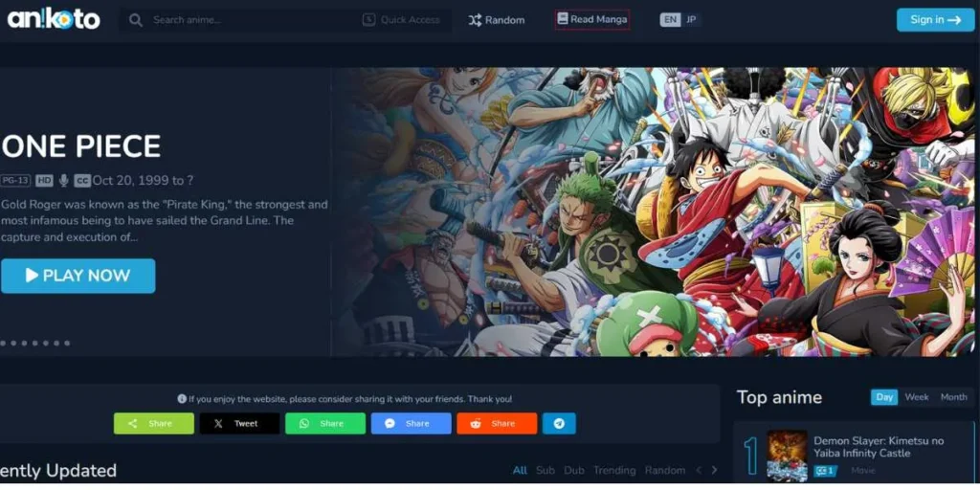Share the site on Telegram
The image size is (980, 490).
click(x=559, y=423)
